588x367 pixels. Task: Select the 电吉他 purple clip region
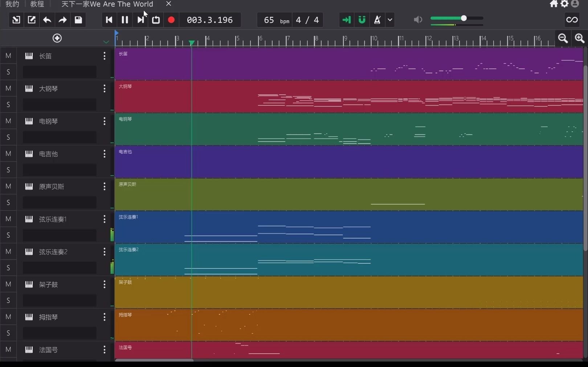[349, 162]
